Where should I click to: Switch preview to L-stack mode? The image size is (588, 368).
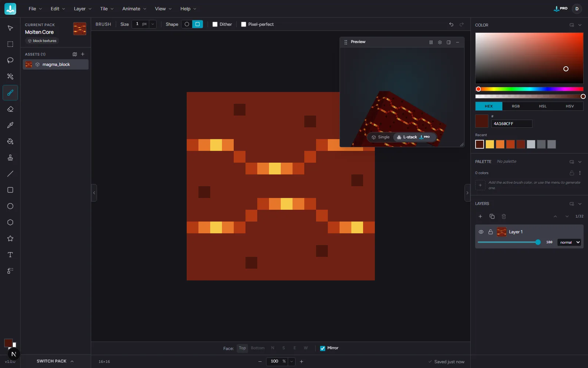pyautogui.click(x=414, y=137)
